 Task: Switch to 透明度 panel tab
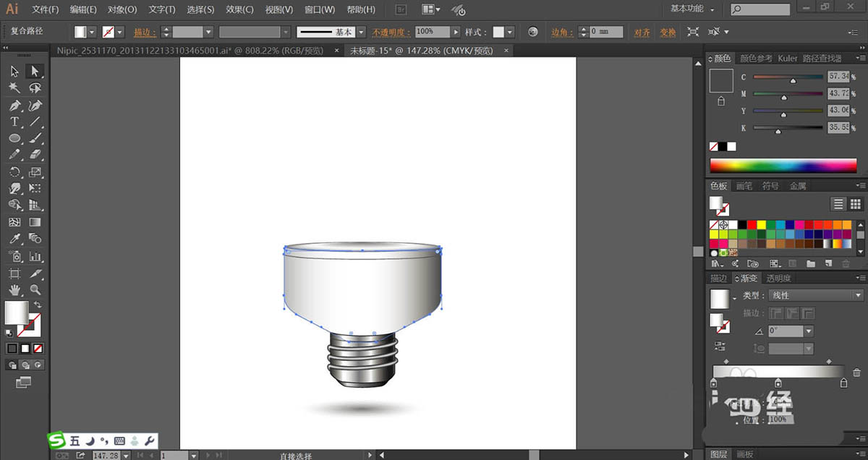pos(779,278)
